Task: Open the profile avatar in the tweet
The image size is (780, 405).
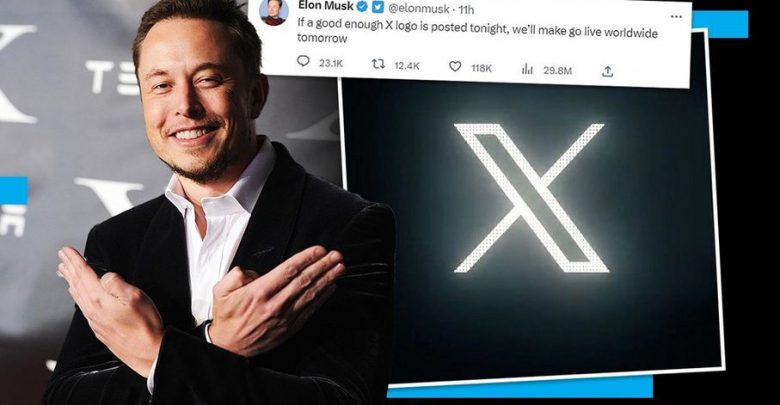Action: pyautogui.click(x=274, y=12)
